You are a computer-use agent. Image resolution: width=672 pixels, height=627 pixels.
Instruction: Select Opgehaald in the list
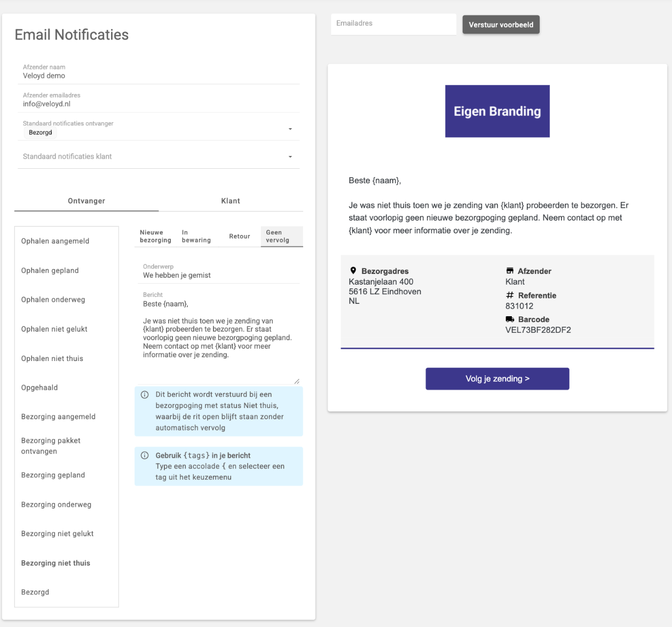[67, 388]
